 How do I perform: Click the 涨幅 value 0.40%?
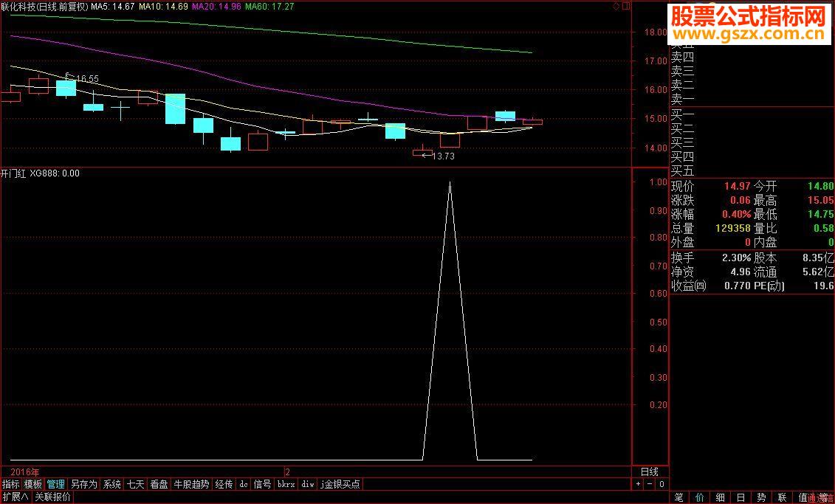tap(737, 214)
